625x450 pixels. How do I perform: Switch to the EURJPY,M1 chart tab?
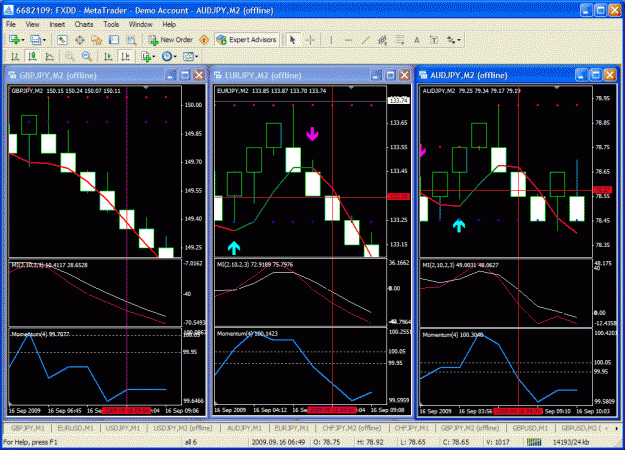[291, 428]
